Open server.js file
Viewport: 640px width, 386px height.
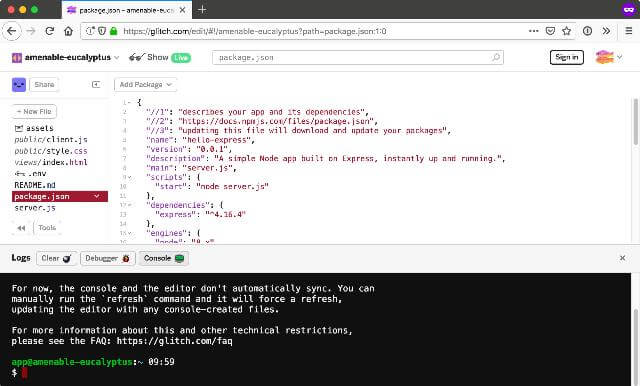pyautogui.click(x=35, y=208)
